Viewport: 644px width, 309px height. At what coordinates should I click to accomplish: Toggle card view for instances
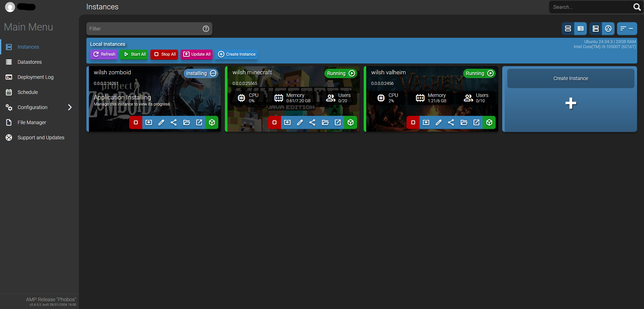pos(568,28)
